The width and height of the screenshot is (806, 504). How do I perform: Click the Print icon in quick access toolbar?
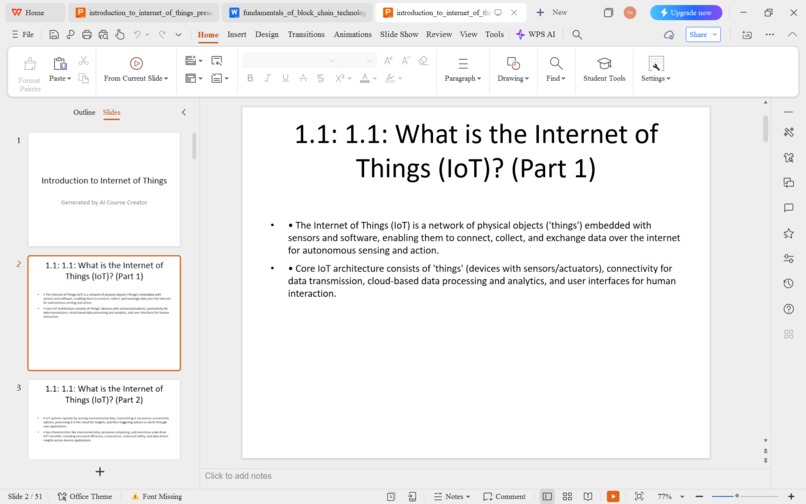[x=87, y=34]
